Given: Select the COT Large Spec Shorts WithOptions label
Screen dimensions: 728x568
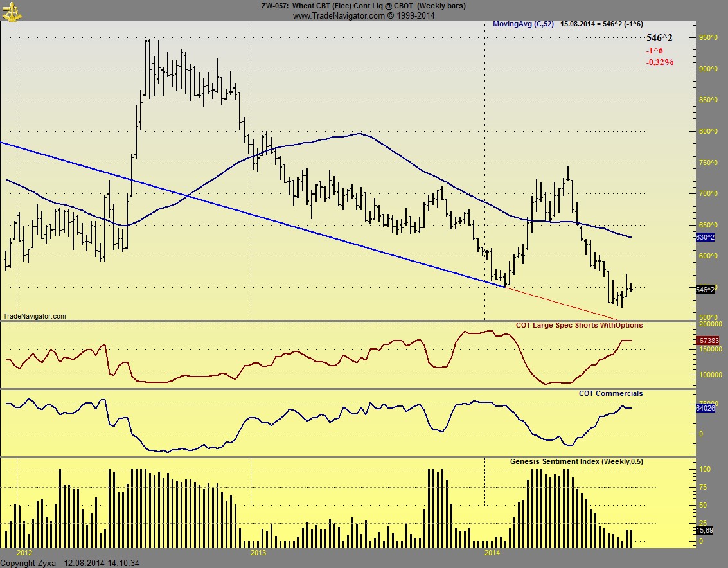Looking at the screenshot, I should pos(579,326).
